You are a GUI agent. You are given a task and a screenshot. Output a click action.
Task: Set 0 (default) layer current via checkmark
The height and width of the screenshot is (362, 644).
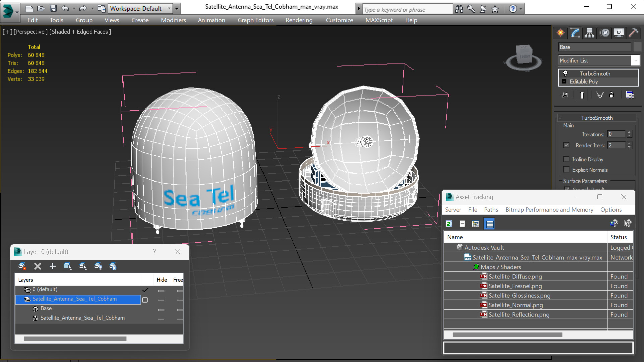coord(145,290)
